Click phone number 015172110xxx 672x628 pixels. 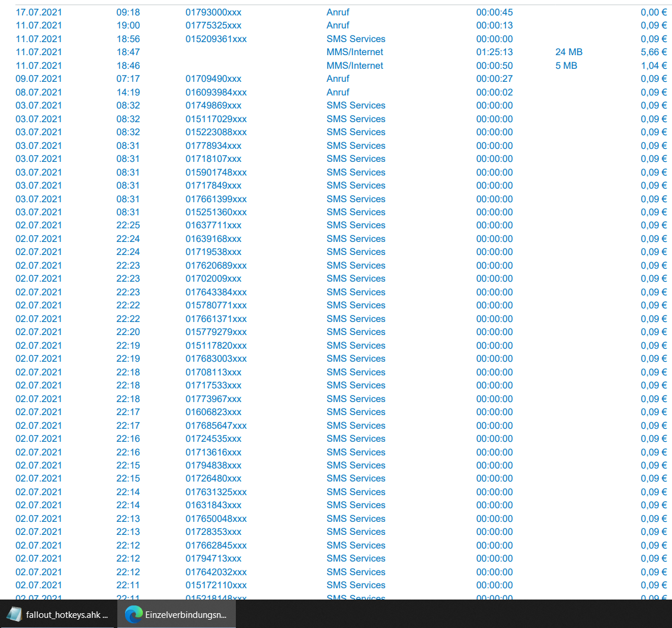pyautogui.click(x=216, y=585)
